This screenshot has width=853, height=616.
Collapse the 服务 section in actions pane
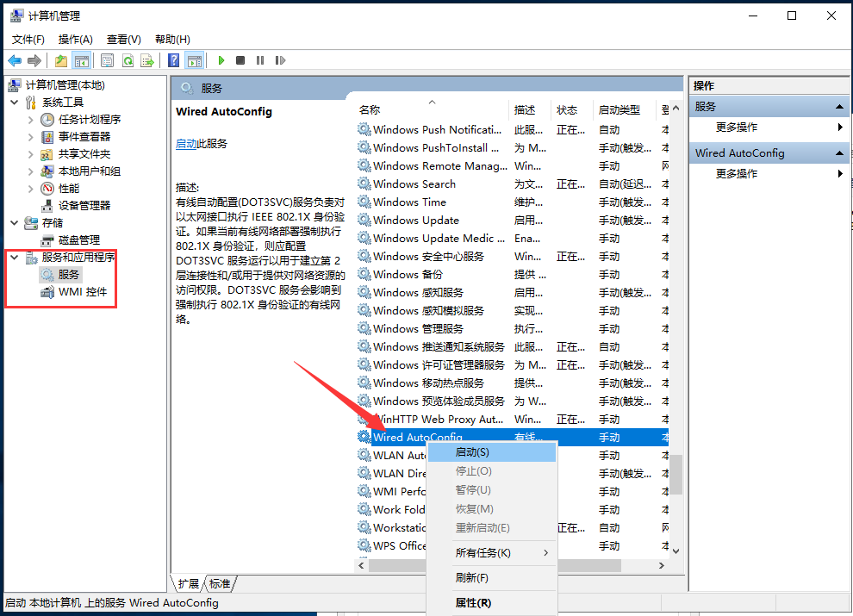(839, 107)
